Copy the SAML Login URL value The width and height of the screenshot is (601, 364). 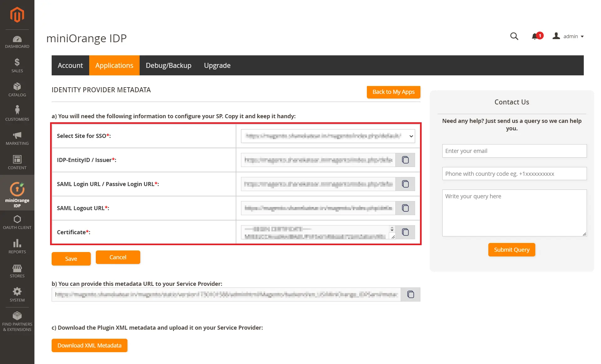[x=405, y=184]
